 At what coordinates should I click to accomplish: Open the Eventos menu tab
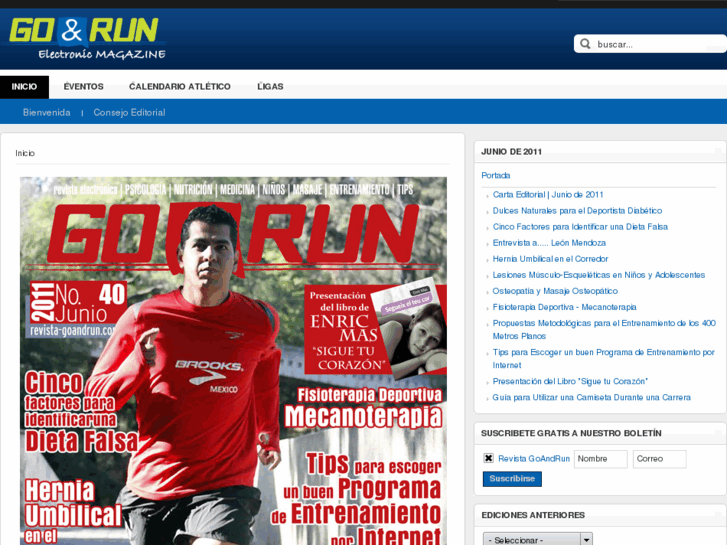coord(83,87)
